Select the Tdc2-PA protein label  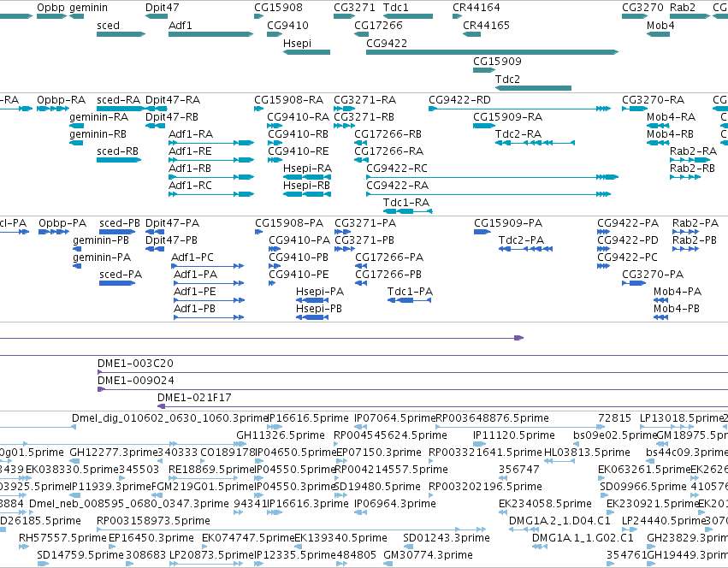click(x=521, y=240)
